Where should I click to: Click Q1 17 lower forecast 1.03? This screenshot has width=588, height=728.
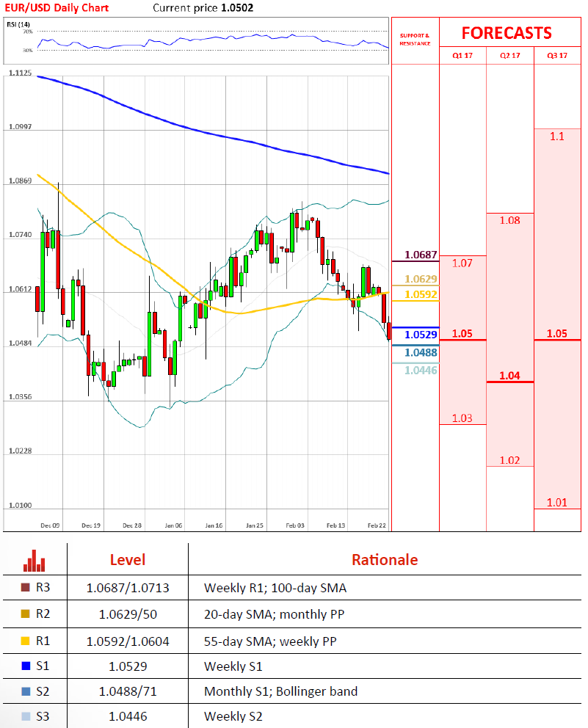click(462, 418)
